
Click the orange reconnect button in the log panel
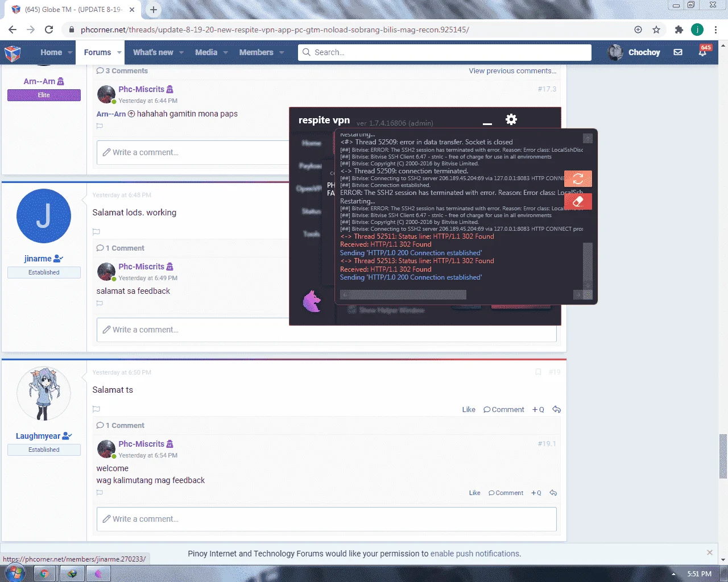pyautogui.click(x=578, y=178)
